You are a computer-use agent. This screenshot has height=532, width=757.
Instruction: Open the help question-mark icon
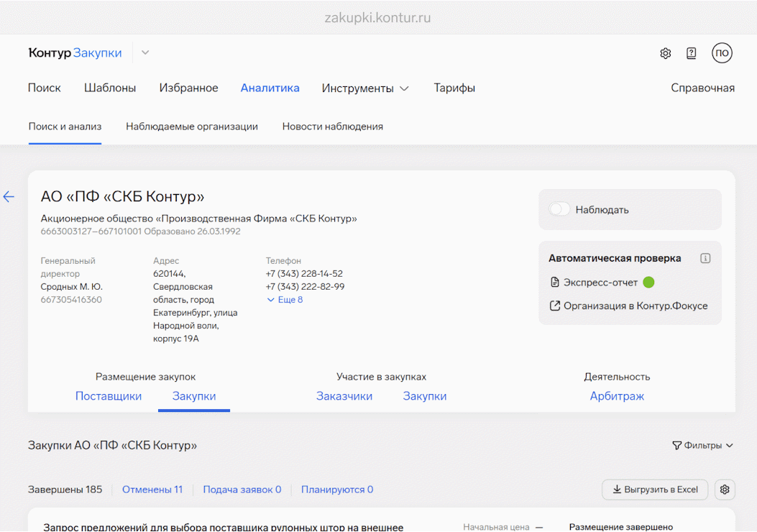(x=692, y=53)
